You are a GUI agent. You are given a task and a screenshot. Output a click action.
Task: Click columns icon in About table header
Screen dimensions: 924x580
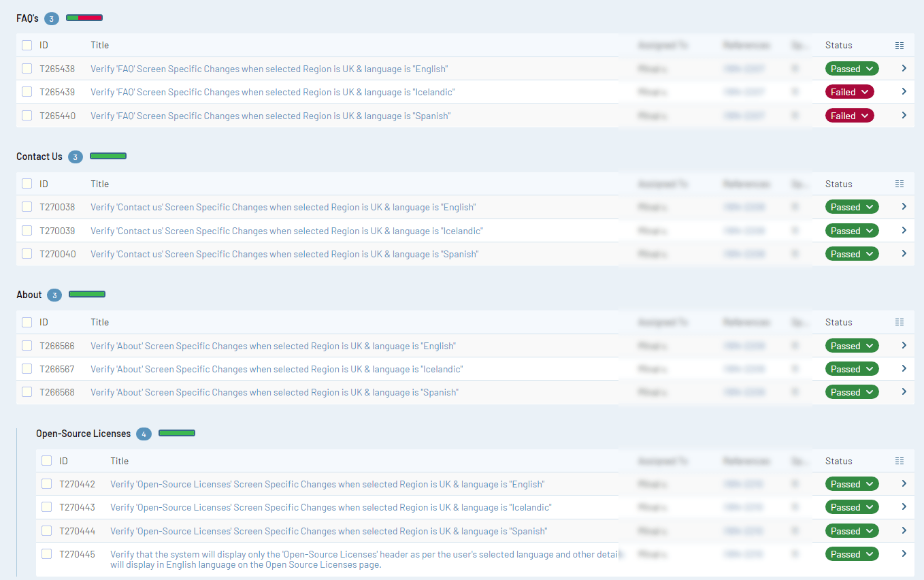coord(900,322)
